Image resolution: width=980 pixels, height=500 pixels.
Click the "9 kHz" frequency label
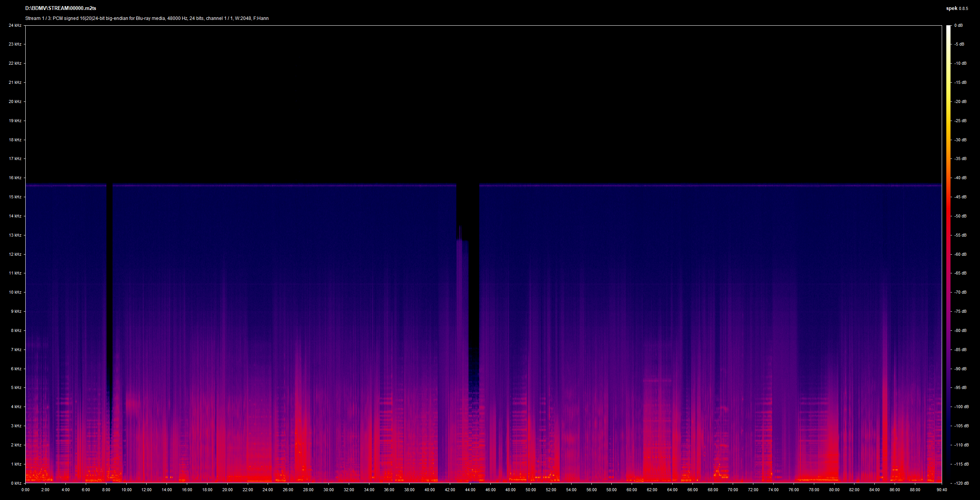click(16, 312)
